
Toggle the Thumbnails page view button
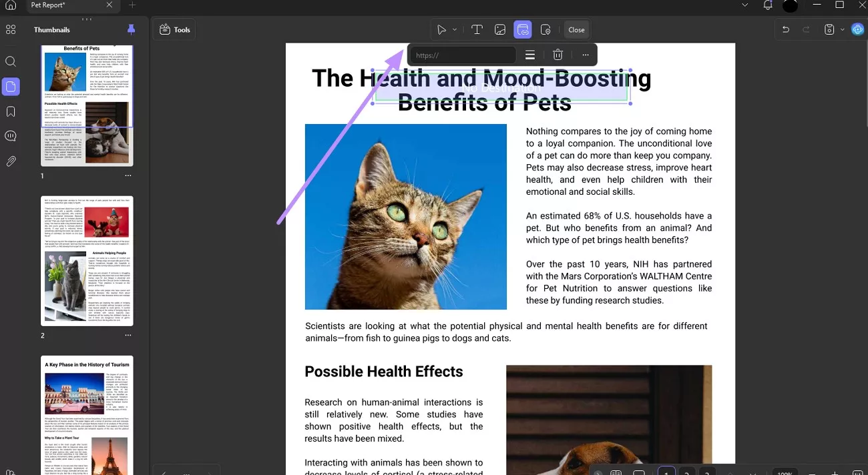11,86
